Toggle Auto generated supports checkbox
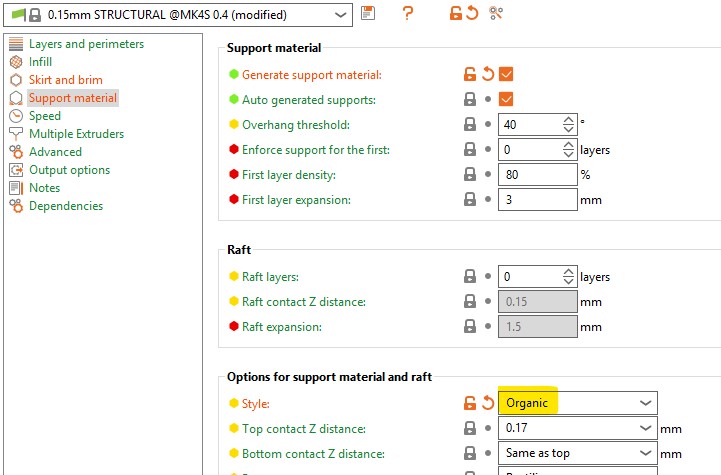Viewport: 721px width, 475px height. [x=506, y=99]
